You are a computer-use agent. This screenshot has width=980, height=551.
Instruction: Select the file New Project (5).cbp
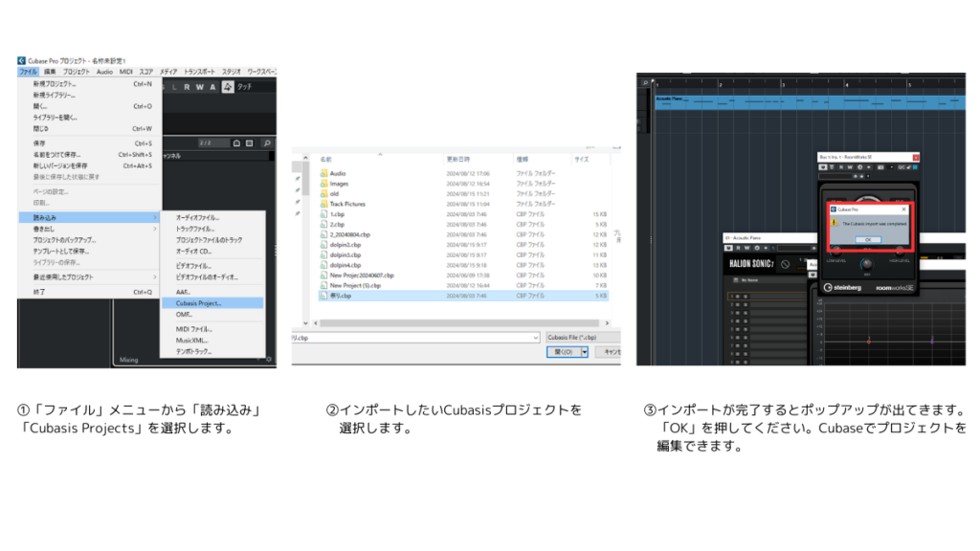(x=462, y=285)
